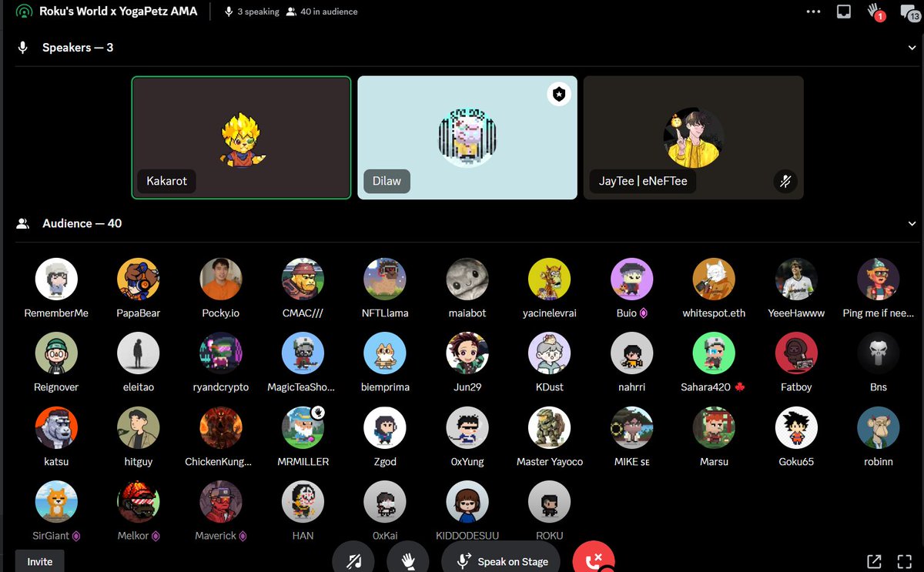Open nahrri's audience avatar
924x572 pixels.
[x=631, y=353]
